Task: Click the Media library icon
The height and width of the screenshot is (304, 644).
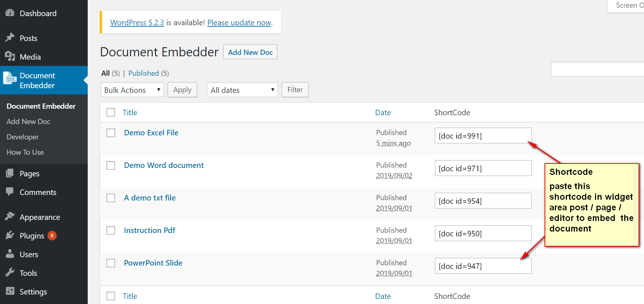Action: [10, 56]
